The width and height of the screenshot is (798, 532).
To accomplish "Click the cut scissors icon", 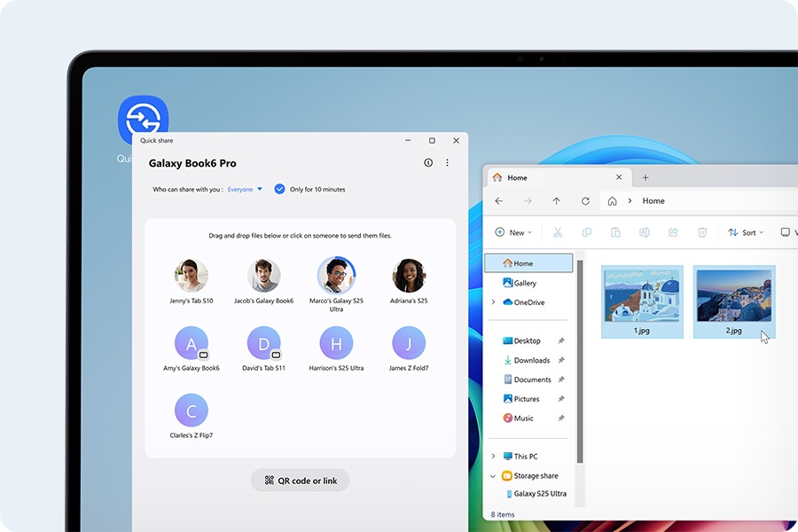I will pyautogui.click(x=558, y=232).
